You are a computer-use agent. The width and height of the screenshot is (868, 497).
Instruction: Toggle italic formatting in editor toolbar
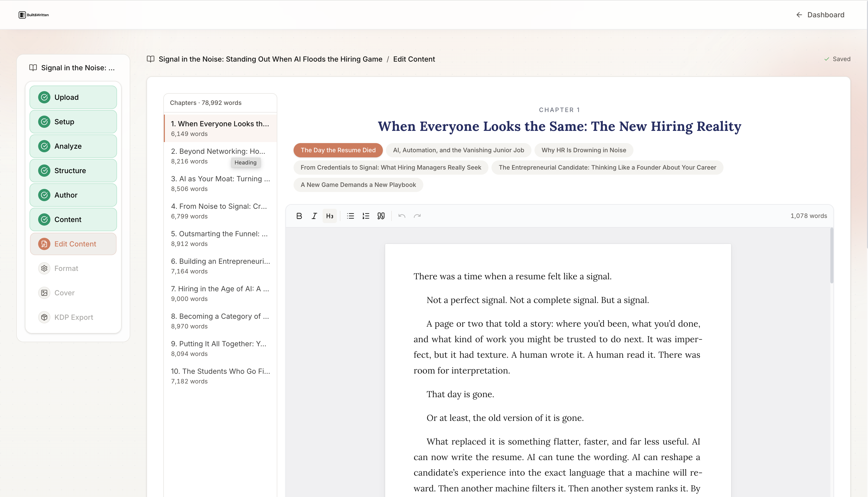coord(314,216)
